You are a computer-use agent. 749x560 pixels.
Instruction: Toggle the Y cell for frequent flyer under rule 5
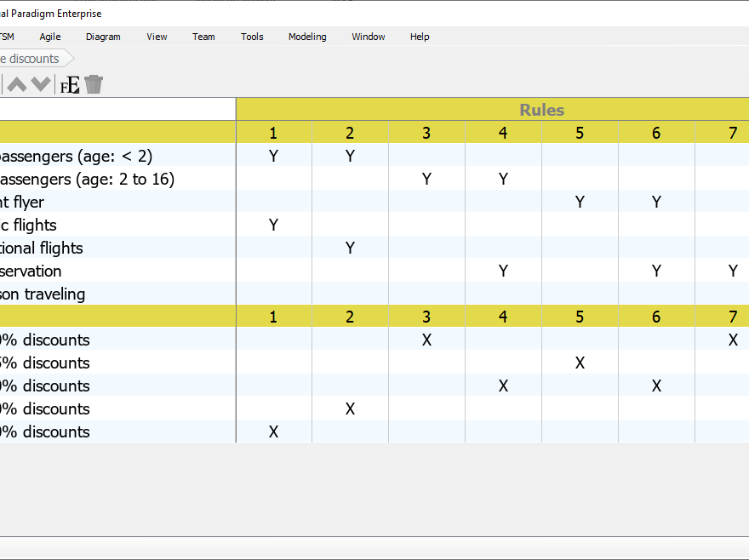click(580, 202)
